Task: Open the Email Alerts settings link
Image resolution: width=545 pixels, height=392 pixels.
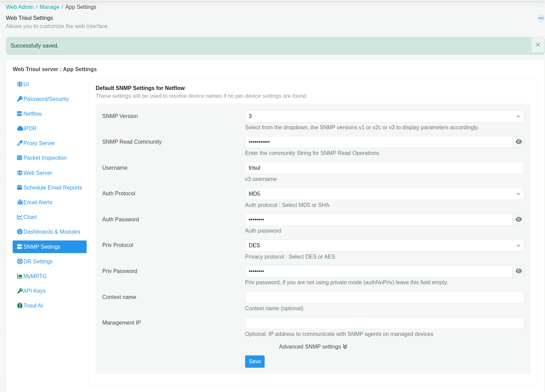Action: [50, 202]
